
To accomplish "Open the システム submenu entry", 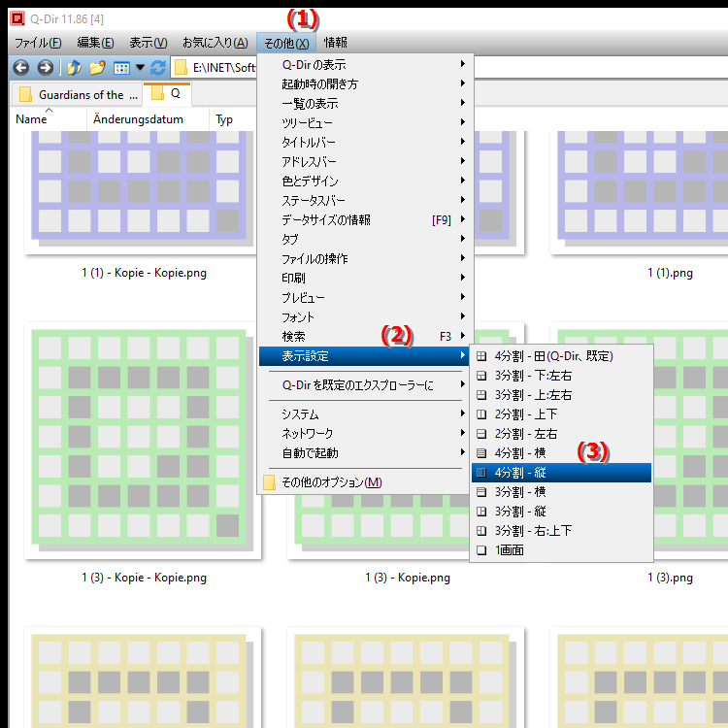I will (364, 414).
